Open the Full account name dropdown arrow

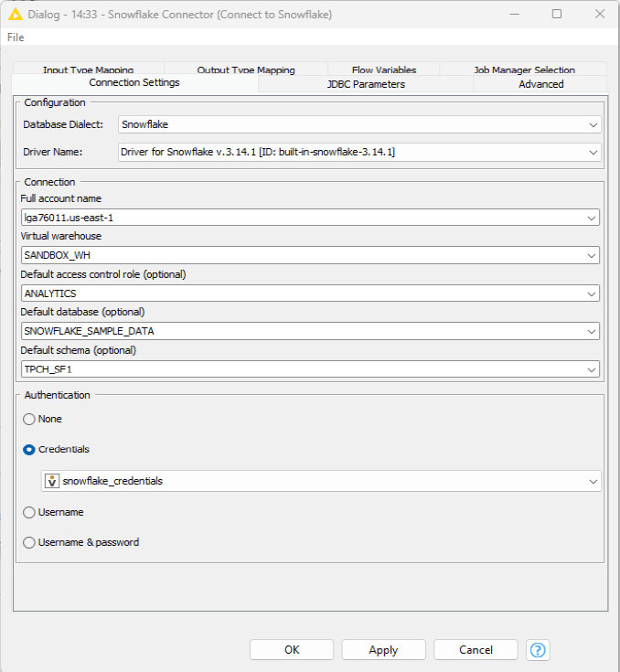pos(592,218)
